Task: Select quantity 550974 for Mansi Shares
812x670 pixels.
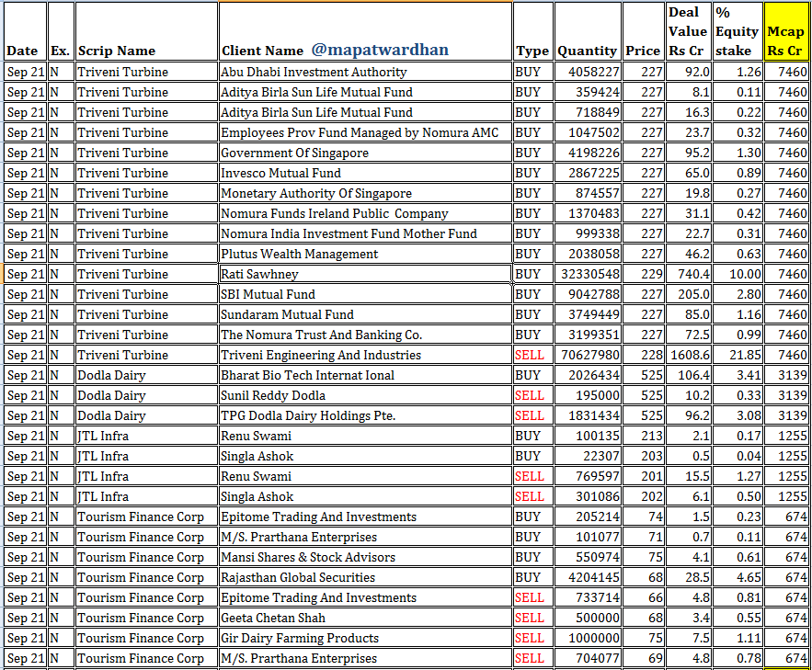Action: pyautogui.click(x=588, y=557)
